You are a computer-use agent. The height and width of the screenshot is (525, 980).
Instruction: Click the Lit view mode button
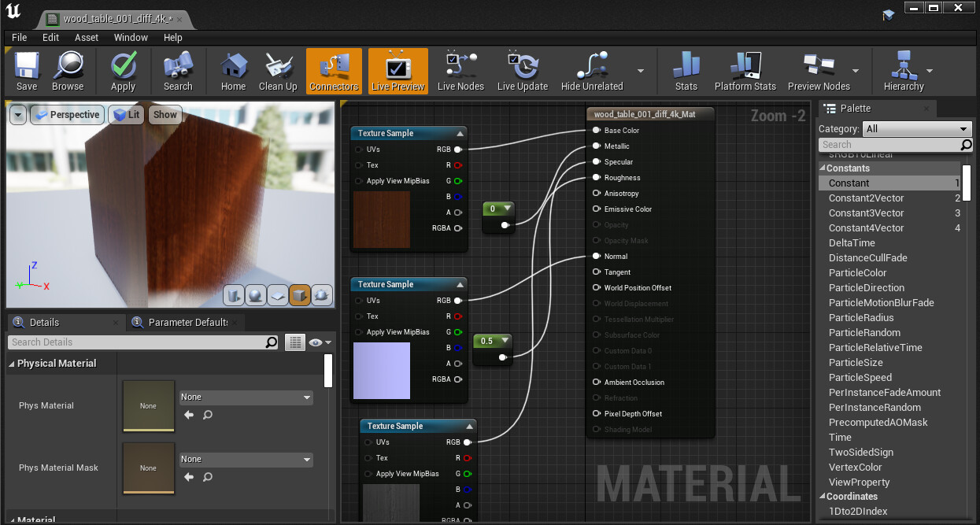126,115
